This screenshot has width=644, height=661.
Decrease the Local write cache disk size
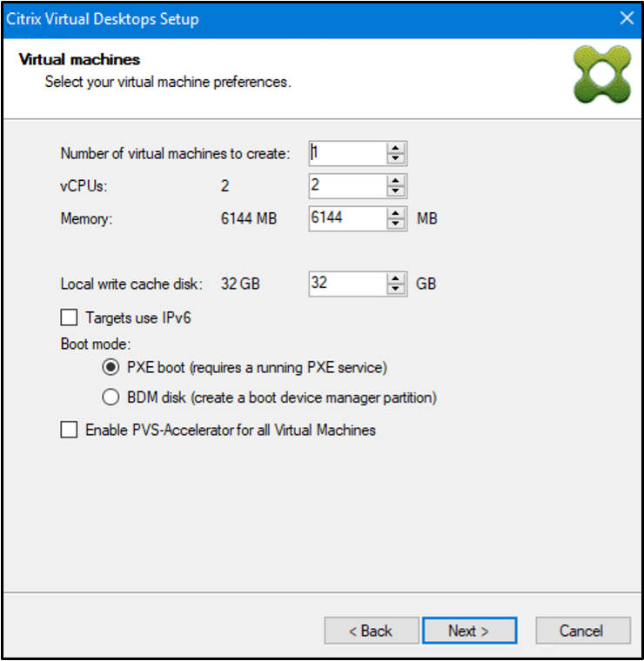point(395,289)
